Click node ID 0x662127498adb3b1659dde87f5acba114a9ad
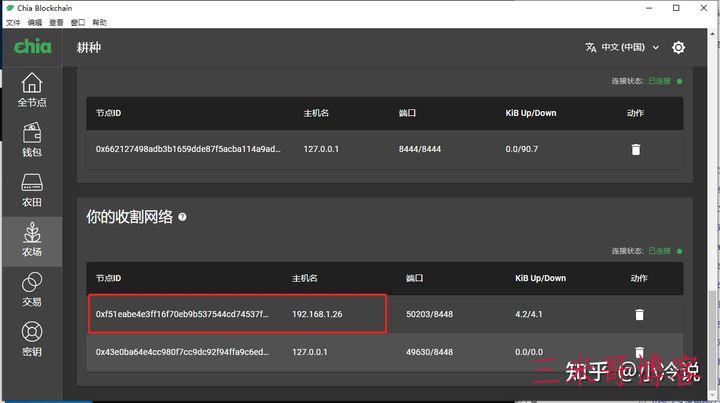720x403 pixels. pos(188,149)
